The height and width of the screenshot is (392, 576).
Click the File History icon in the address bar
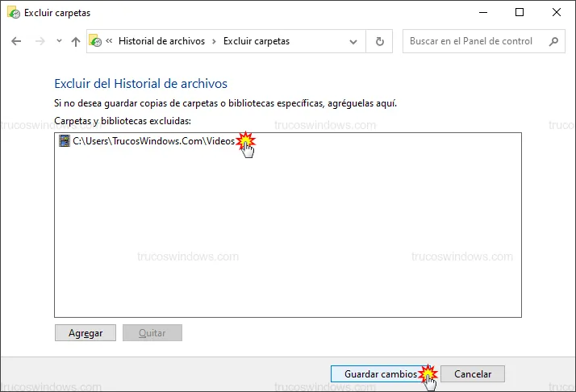click(x=96, y=41)
